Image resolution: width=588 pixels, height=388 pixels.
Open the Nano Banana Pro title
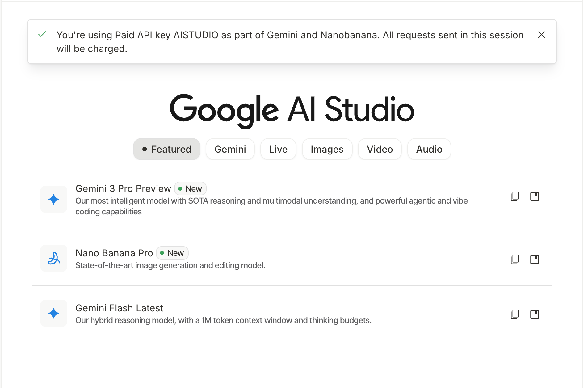coord(114,253)
